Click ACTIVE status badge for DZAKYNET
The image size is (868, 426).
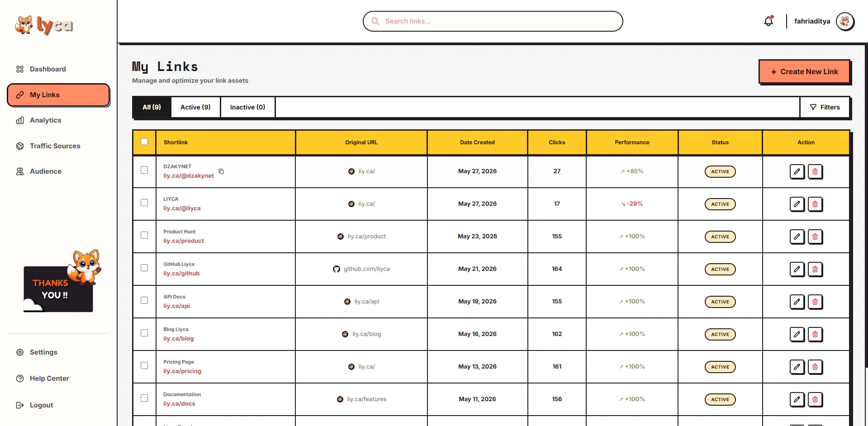point(720,171)
